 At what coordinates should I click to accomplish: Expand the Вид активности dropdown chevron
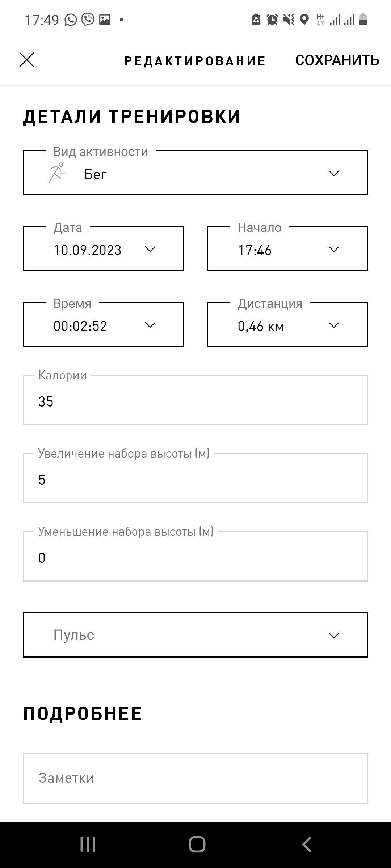pos(334,173)
